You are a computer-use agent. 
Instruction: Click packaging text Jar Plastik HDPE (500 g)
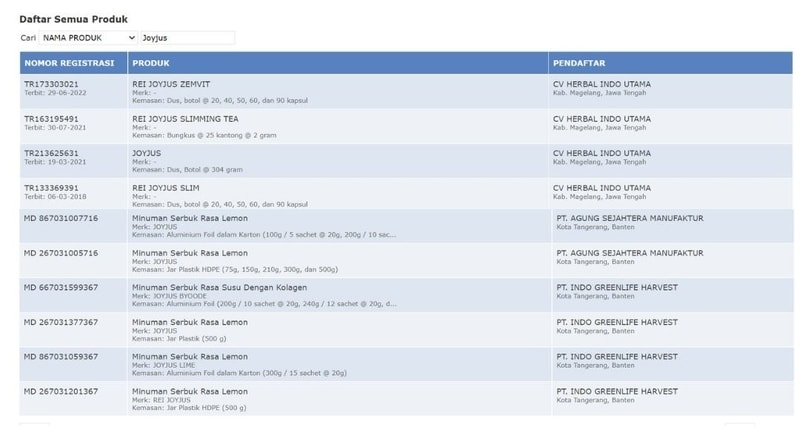coord(189,408)
